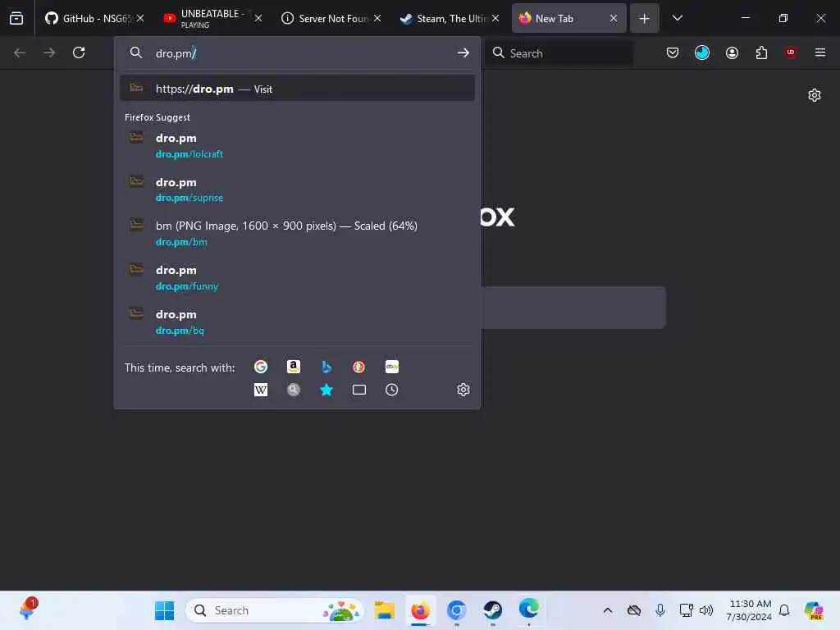Viewport: 840px width, 630px height.
Task: Switch to the Steam, The Ultimate tab
Action: coord(444,18)
